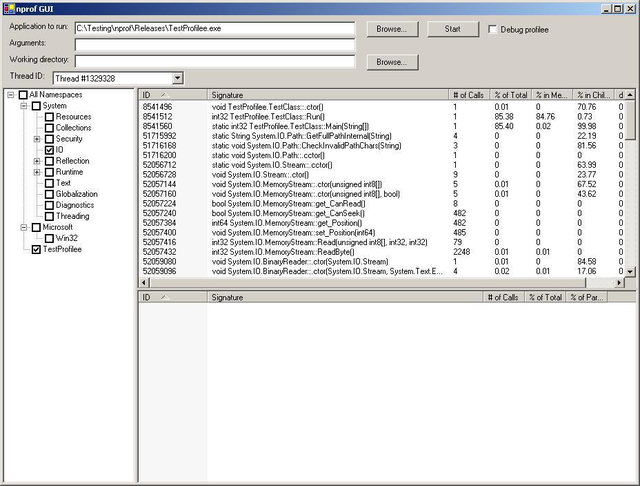Click the nprof GUI title bar icon
The height and width of the screenshot is (486, 640).
9,9
